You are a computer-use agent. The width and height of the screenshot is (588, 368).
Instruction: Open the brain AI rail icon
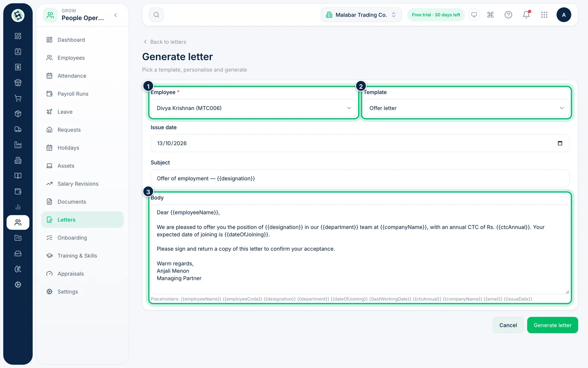[x=18, y=269]
